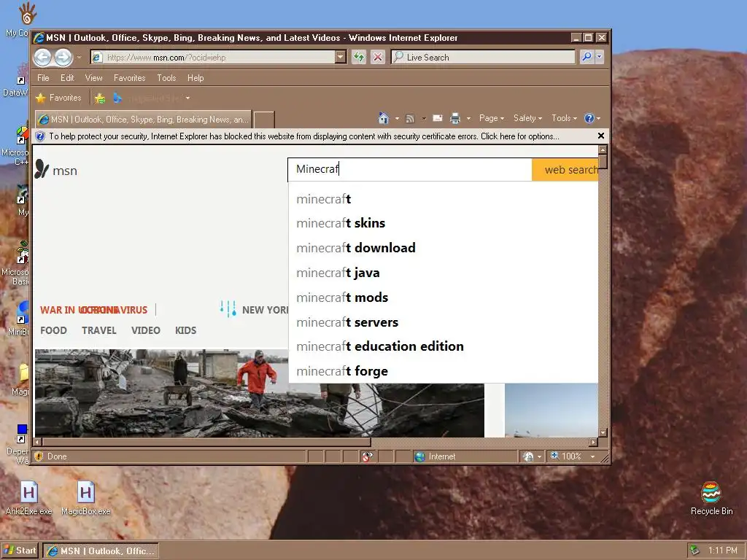Click the FOOD navigation link
Screen dimensions: 747x560
point(53,330)
